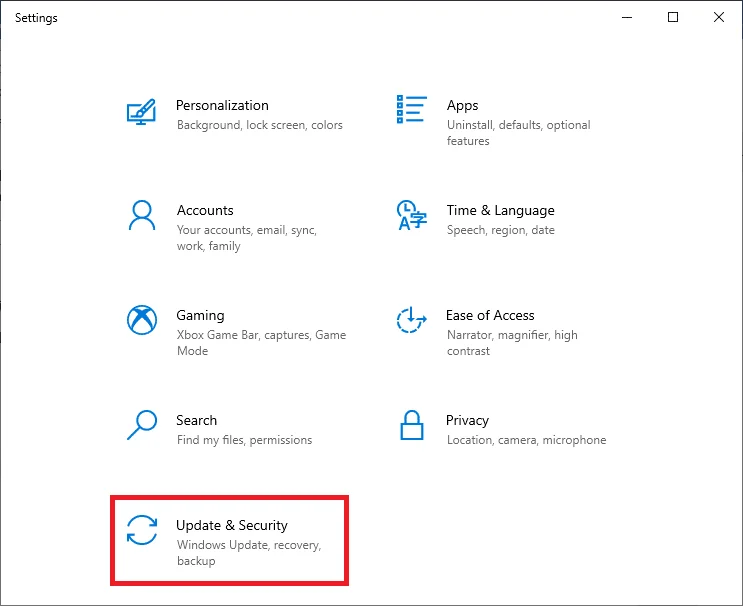Viewport: 743px width, 606px height.
Task: Open Search settings title
Action: click(197, 420)
